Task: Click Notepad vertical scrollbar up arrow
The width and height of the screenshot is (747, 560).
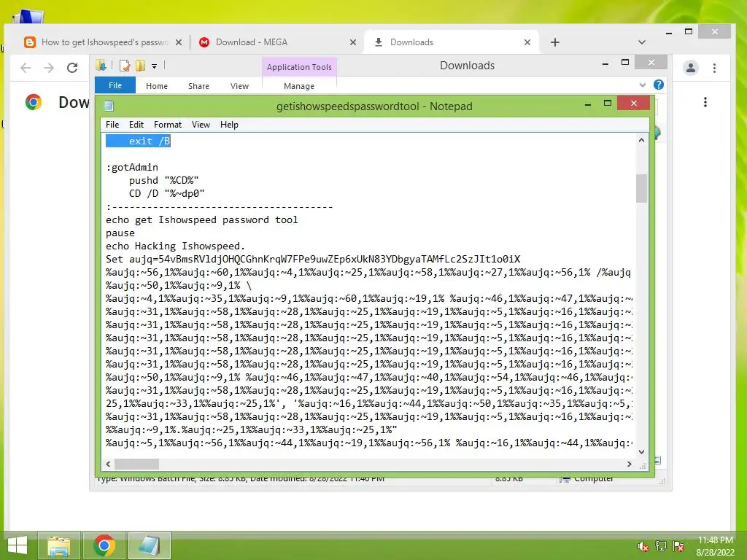Action: pyautogui.click(x=641, y=140)
